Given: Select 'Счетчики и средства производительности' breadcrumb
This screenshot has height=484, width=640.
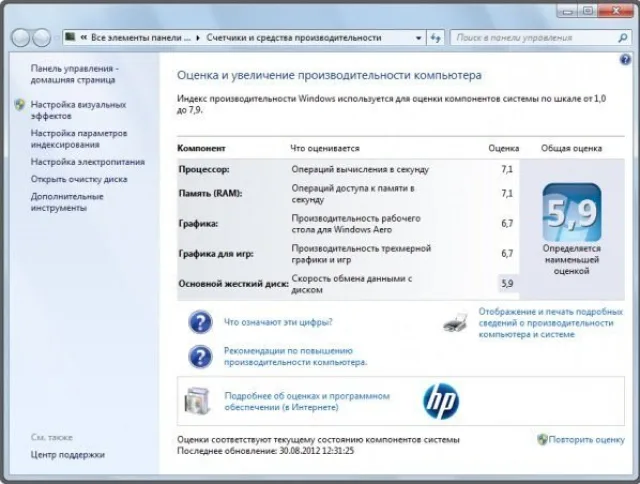Looking at the screenshot, I should [x=293, y=38].
